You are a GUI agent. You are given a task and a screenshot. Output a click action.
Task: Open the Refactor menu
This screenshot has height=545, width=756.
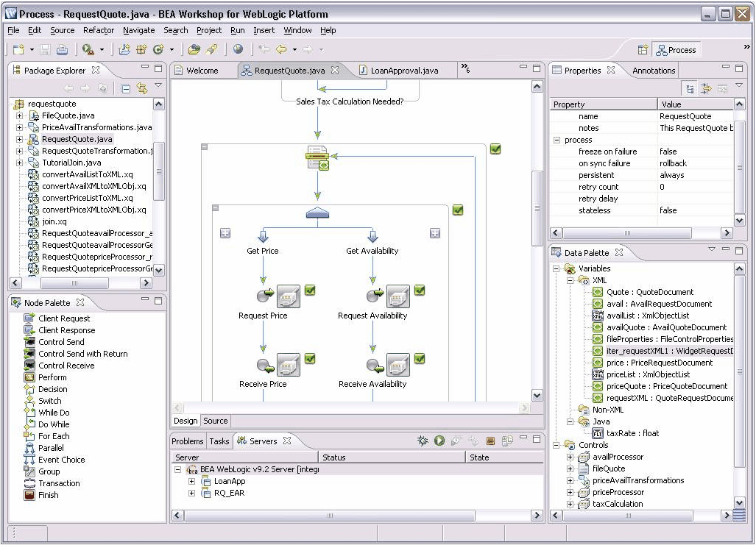99,30
